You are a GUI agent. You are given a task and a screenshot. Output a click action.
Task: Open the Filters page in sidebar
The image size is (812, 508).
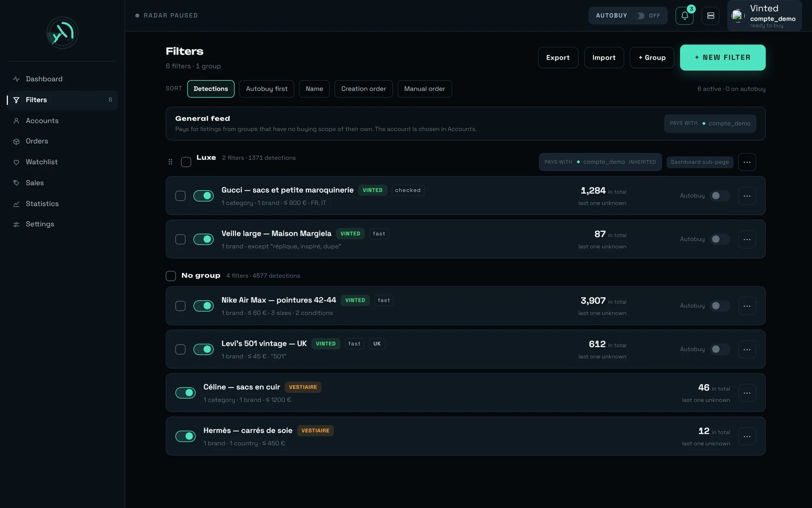[62, 100]
